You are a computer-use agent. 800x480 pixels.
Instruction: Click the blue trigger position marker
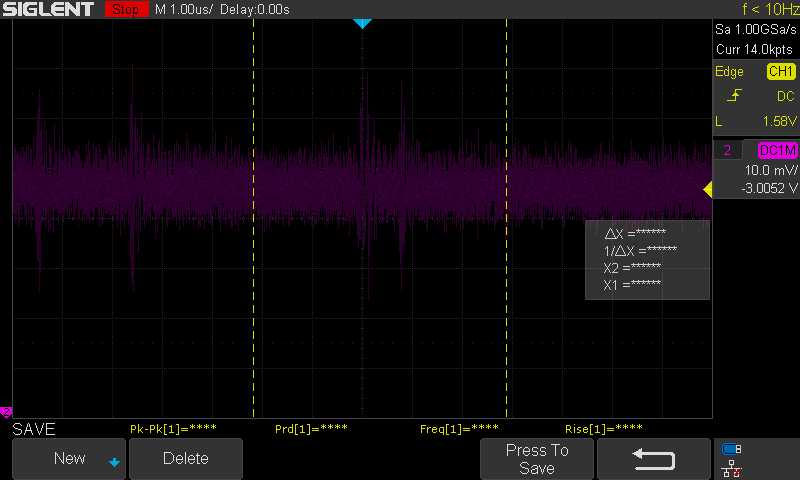[362, 23]
